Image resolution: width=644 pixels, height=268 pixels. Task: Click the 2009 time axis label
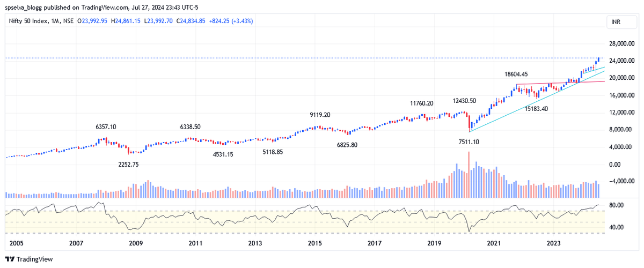coord(135,243)
